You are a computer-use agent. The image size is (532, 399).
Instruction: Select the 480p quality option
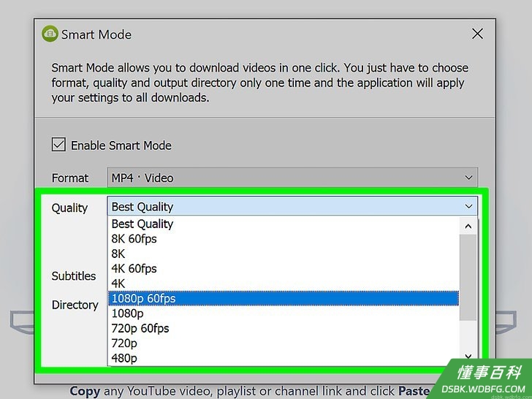[284, 358]
